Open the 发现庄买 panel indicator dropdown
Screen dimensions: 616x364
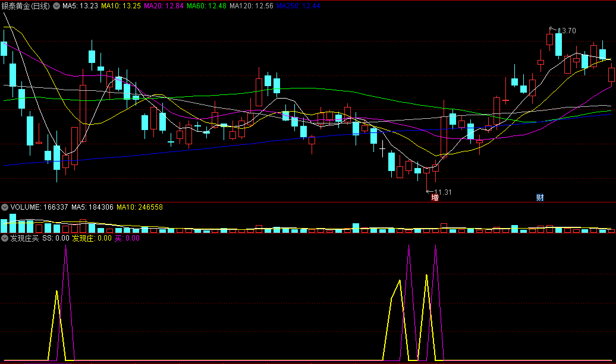tap(5, 238)
